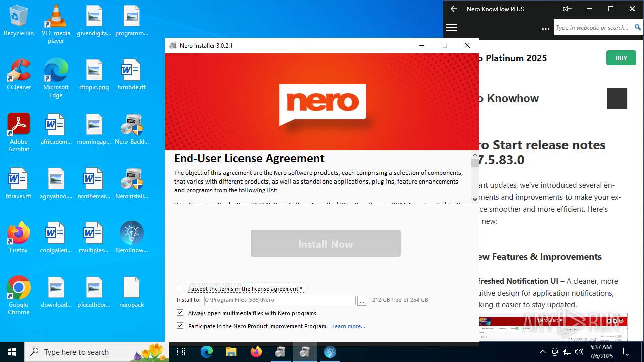Uncheck Participate in Nero Product Improvement Program
644x362 pixels.
tap(180, 326)
